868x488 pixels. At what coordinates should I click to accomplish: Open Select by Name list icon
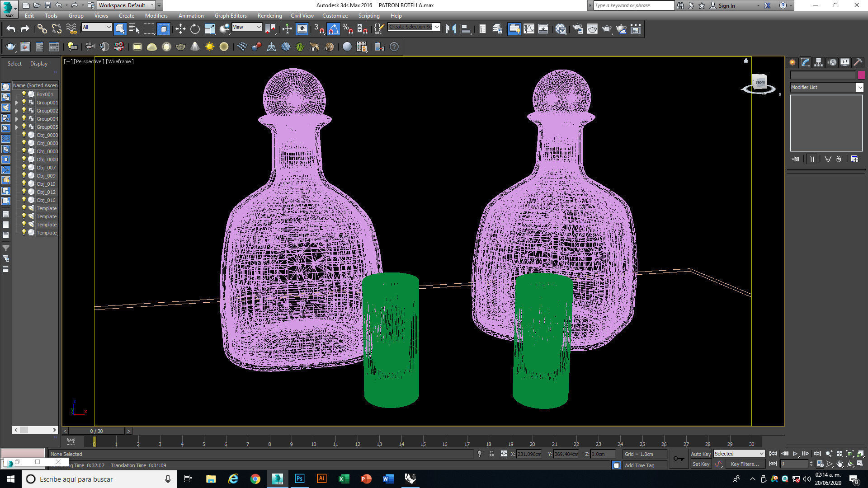tap(134, 29)
